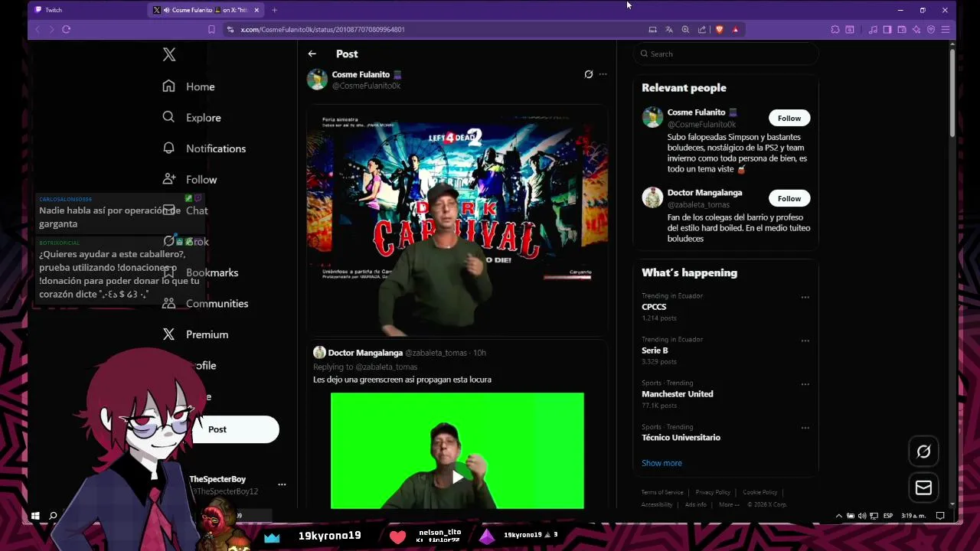
Task: Open the Windows Start menu
Action: [x=35, y=516]
